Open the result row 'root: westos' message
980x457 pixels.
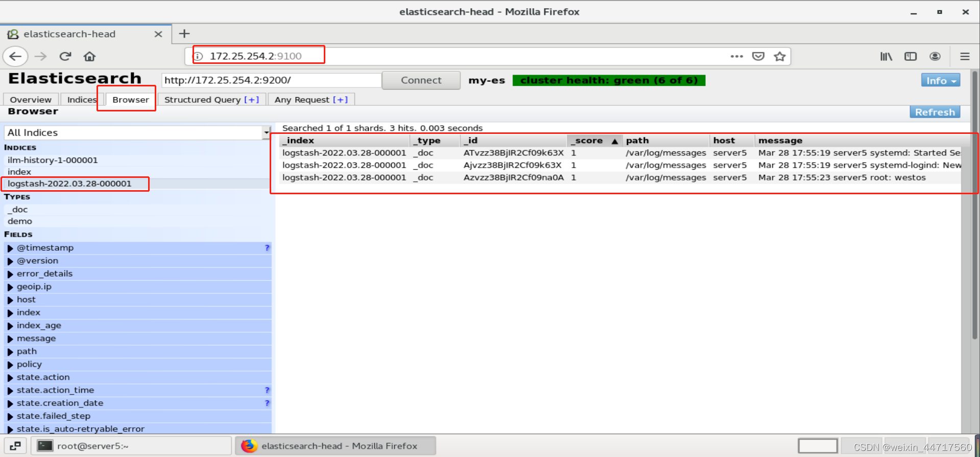620,177
